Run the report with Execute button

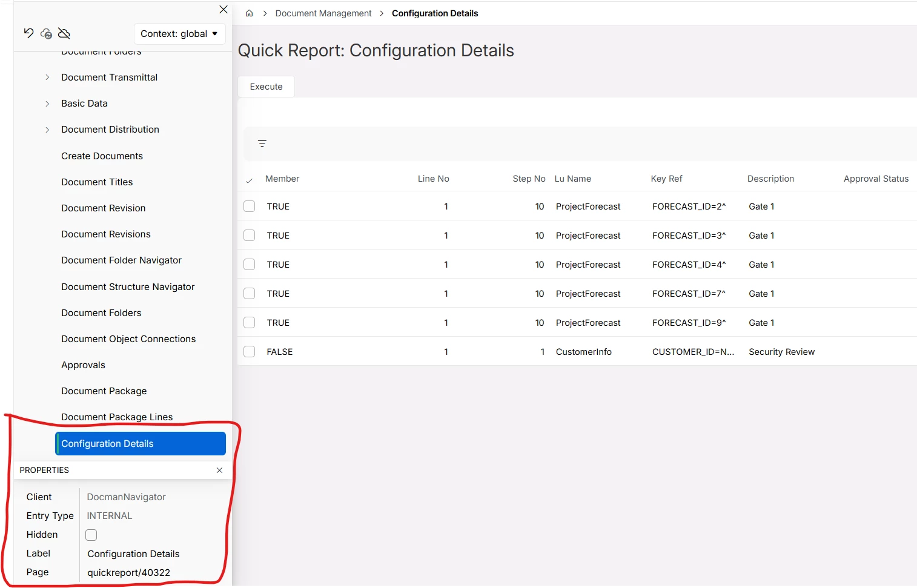(x=266, y=87)
